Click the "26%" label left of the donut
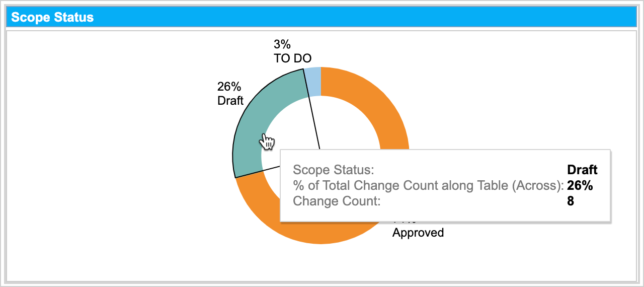 [229, 87]
